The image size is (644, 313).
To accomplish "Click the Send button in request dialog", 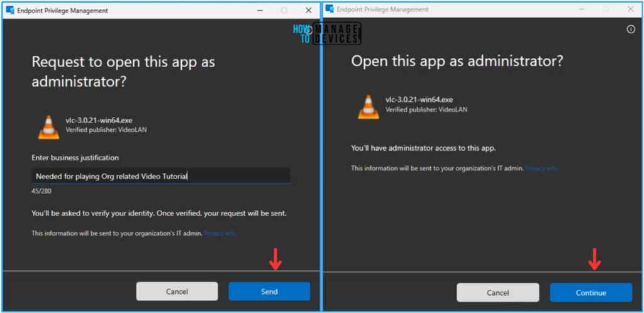I will pyautogui.click(x=269, y=292).
